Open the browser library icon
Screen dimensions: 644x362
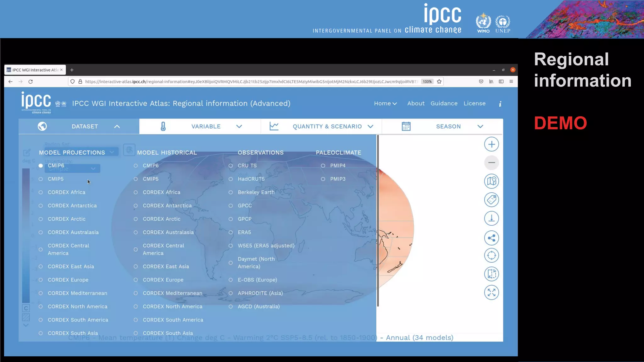(x=491, y=82)
